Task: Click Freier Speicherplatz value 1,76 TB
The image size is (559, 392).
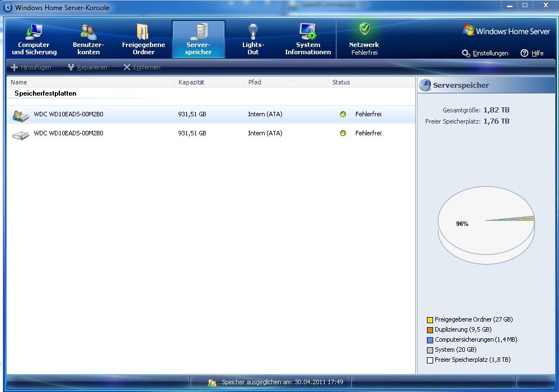Action: tap(496, 121)
